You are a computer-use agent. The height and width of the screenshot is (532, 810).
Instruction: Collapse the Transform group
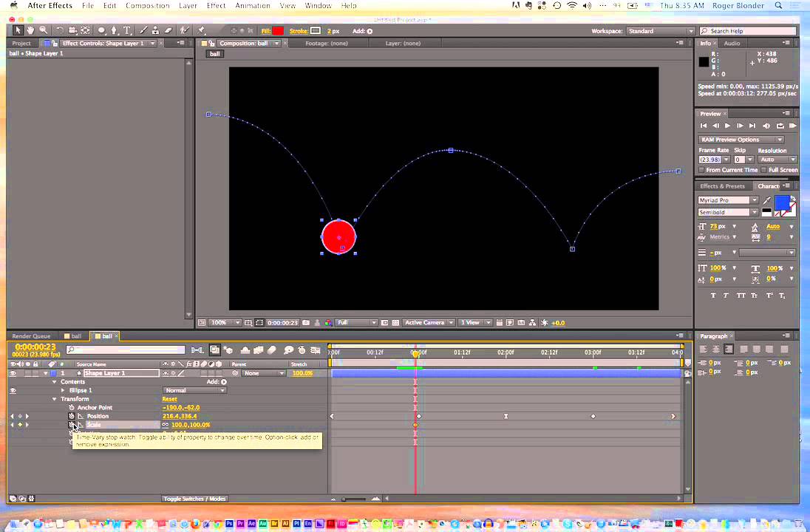coord(54,399)
